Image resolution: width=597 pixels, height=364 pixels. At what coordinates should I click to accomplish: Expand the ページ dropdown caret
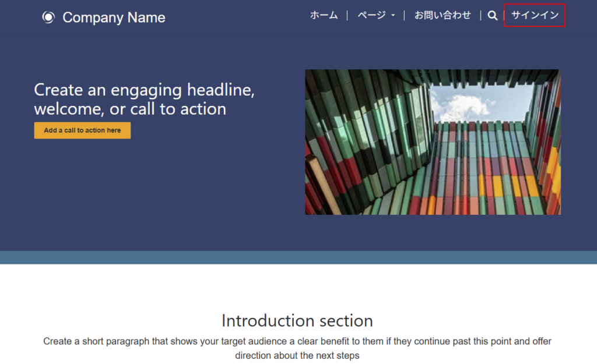point(393,16)
